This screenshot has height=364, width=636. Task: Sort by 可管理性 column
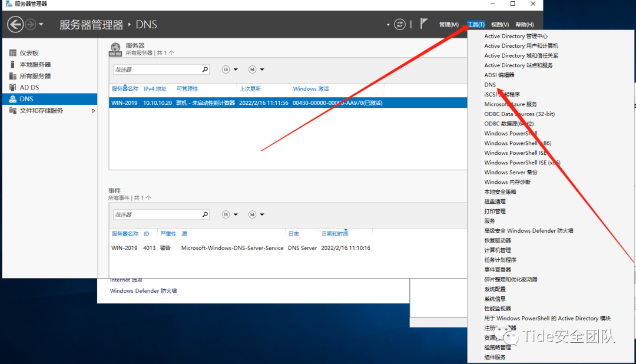coord(187,89)
